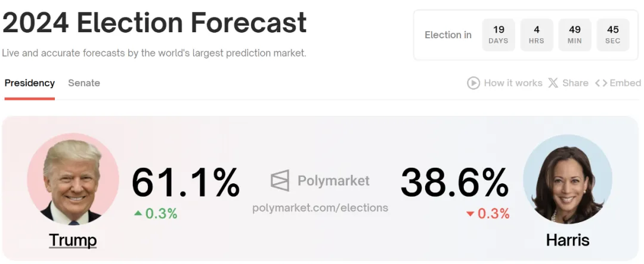Click the How it works play icon
Screen dimensions: 644x264
(473, 83)
